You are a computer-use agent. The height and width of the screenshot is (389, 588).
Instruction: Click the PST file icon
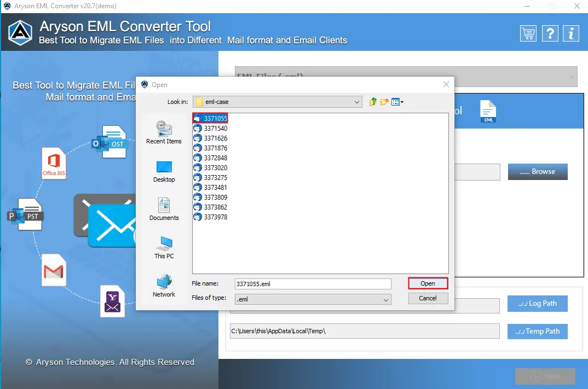(26, 214)
